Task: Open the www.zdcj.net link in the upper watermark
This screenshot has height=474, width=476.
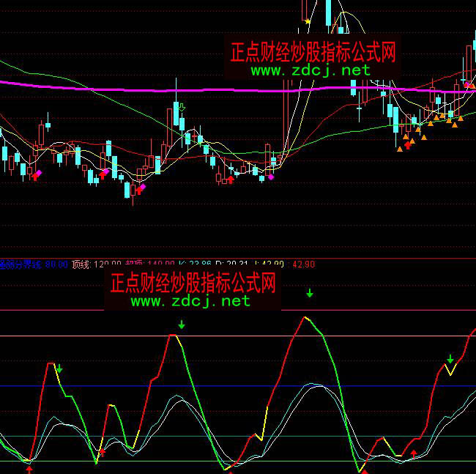Action: tap(310, 71)
